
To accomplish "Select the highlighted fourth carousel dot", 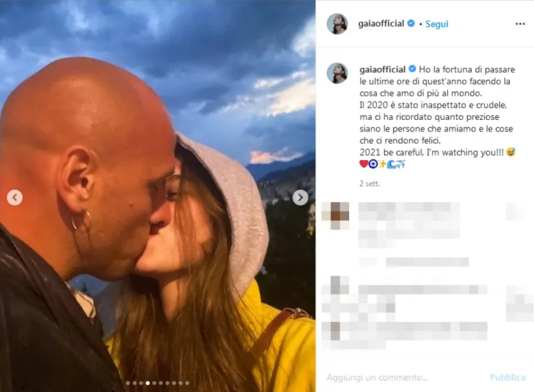I will tap(148, 383).
